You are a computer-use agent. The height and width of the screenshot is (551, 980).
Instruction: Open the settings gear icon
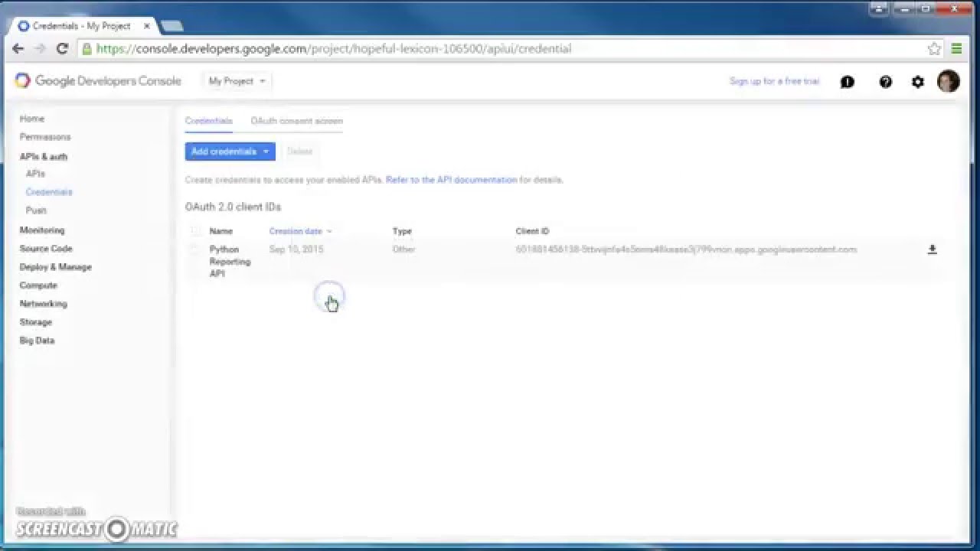tap(917, 81)
